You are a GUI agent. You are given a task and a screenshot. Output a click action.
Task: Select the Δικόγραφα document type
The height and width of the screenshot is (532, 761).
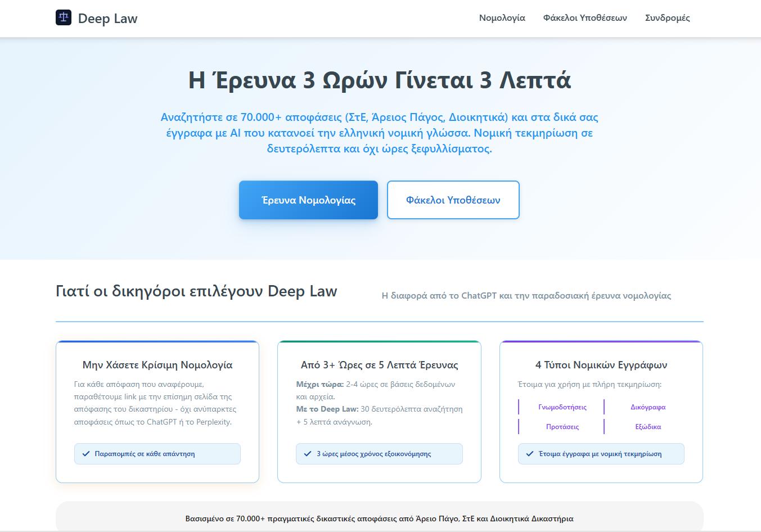tap(648, 407)
